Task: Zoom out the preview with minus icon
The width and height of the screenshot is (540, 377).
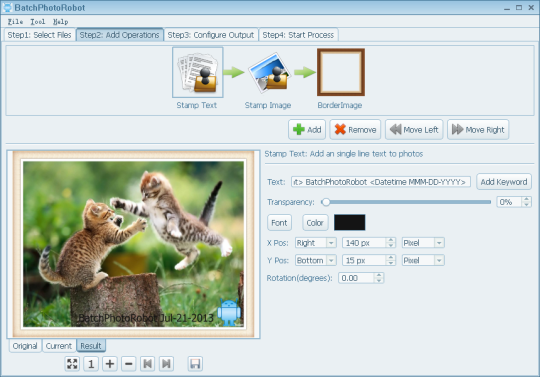Action: click(x=129, y=364)
